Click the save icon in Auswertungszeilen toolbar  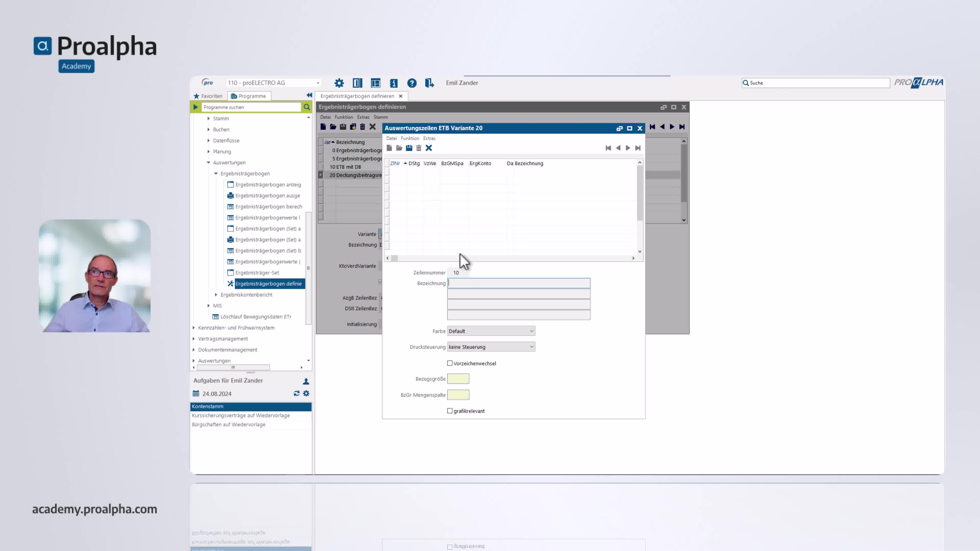coord(409,148)
